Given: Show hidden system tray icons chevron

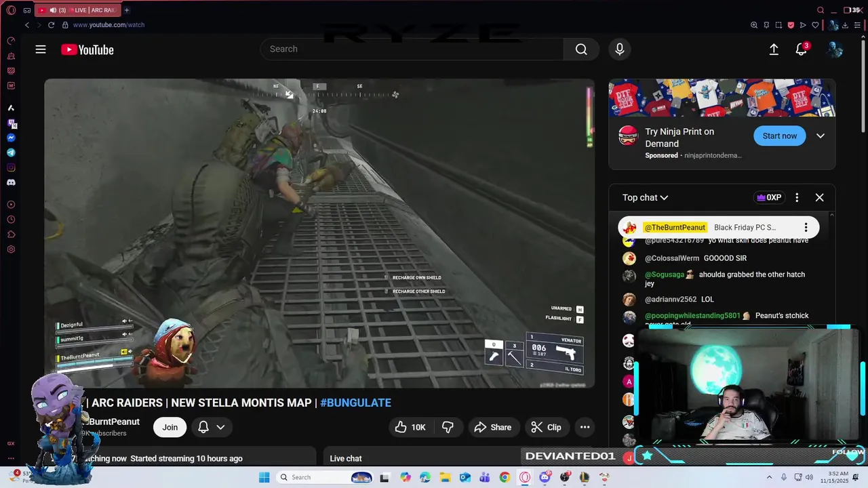Looking at the screenshot, I should (769, 477).
